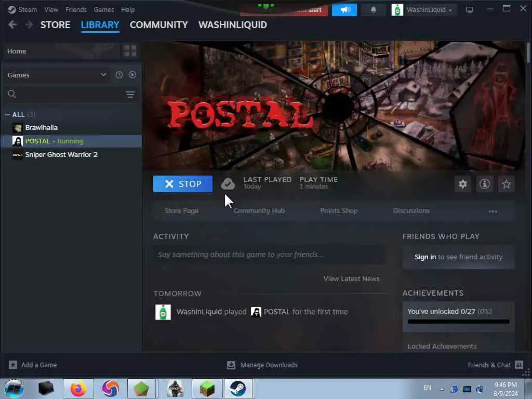Open the Store Page link
532x399 pixels.
point(181,211)
